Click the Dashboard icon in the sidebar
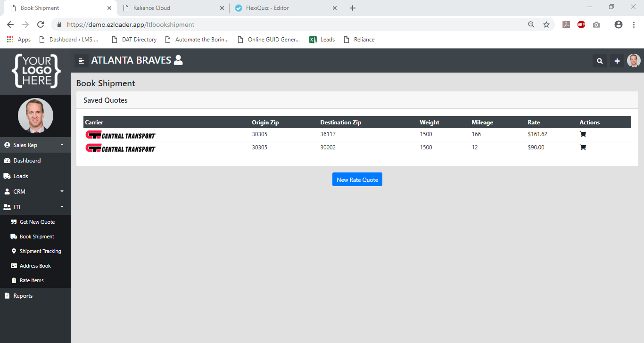 pos(6,160)
